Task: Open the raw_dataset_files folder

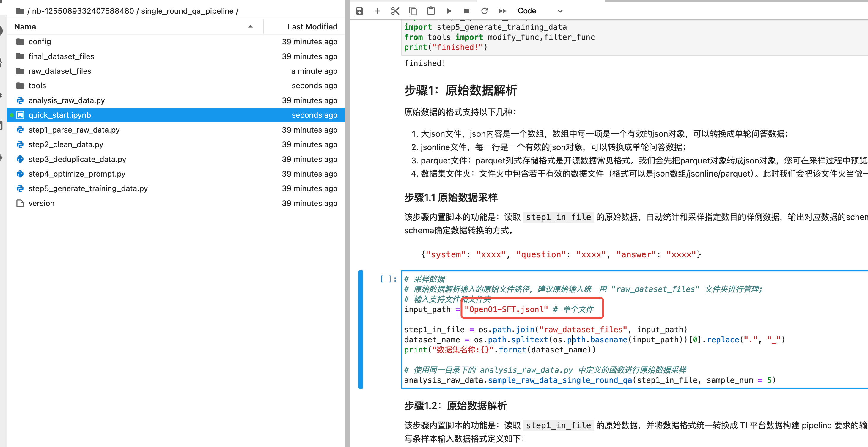Action: tap(60, 71)
